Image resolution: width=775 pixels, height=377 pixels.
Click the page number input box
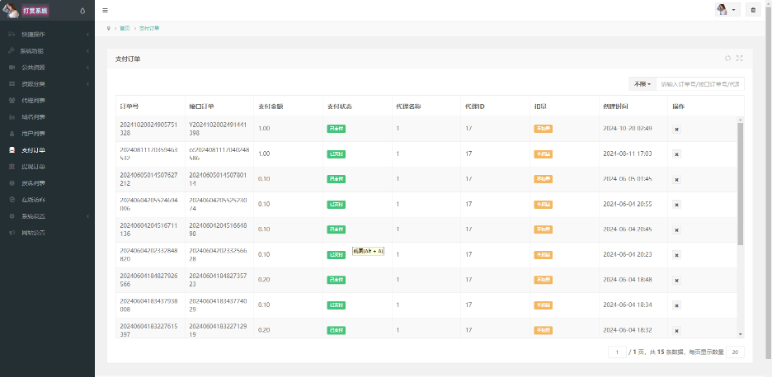click(617, 352)
